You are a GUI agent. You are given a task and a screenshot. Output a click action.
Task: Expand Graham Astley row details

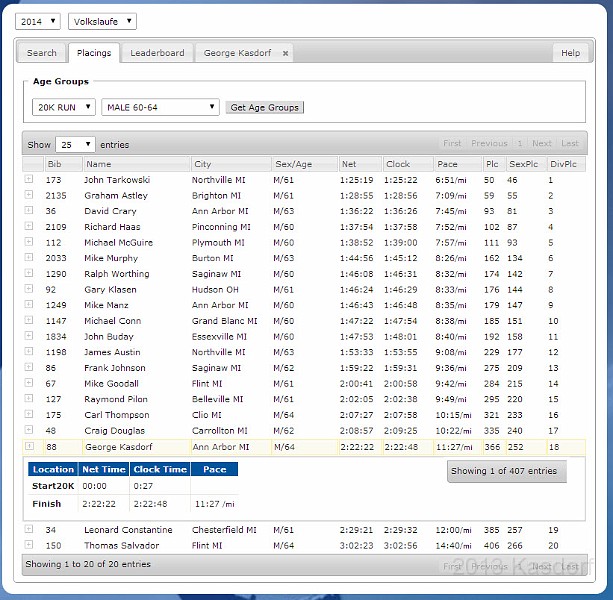tap(29, 196)
